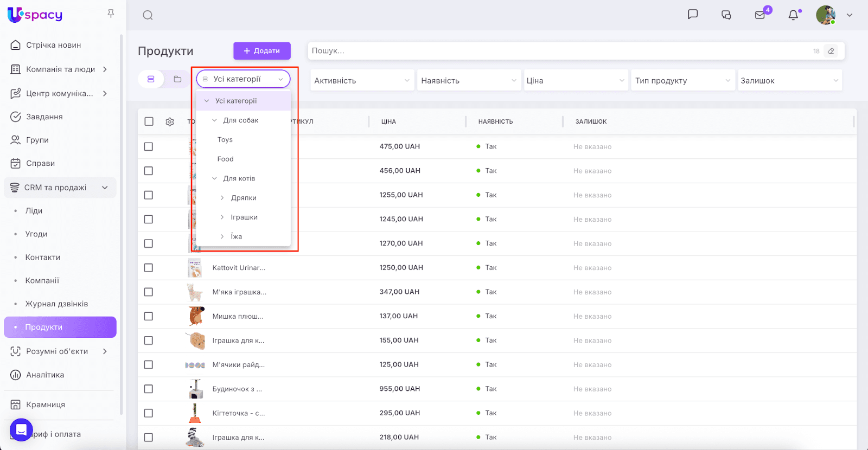Screen dimensions: 868x450
Task: Open the Тип продукту filter dropdown
Action: pos(682,81)
